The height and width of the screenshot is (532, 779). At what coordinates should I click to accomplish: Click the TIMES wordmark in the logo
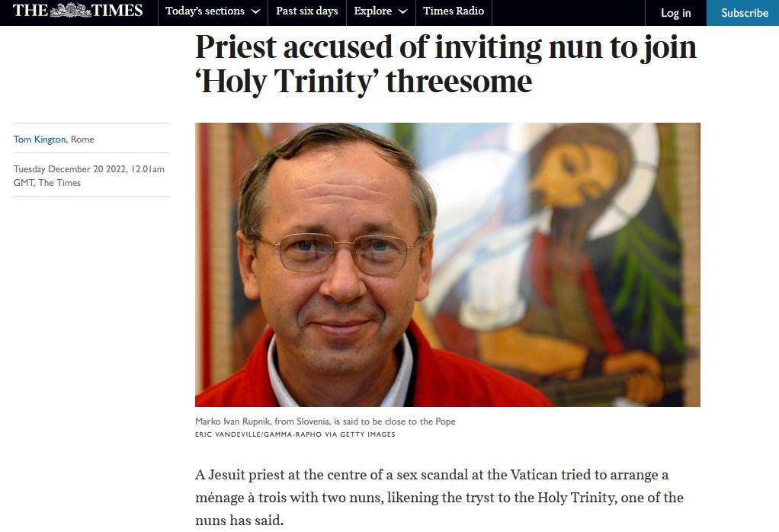click(x=117, y=11)
